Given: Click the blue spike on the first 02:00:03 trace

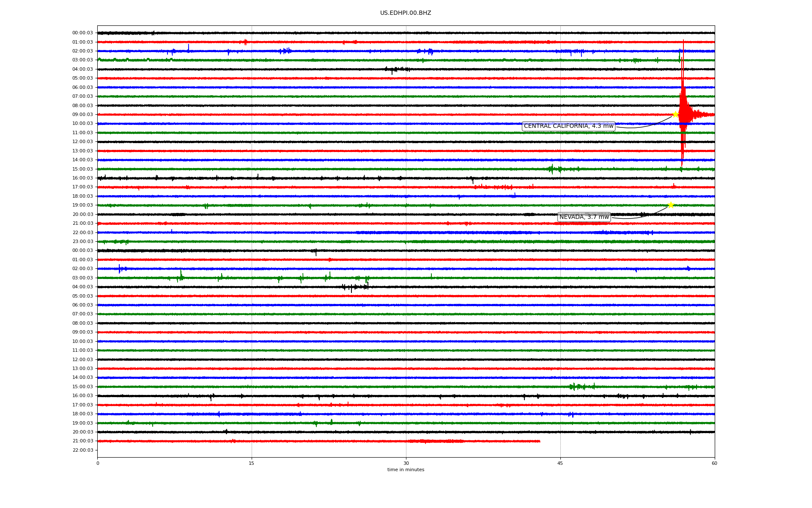Looking at the screenshot, I should (x=188, y=47).
